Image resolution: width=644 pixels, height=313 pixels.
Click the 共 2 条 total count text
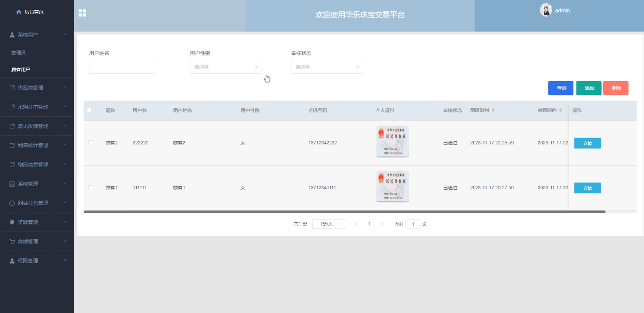click(x=300, y=224)
